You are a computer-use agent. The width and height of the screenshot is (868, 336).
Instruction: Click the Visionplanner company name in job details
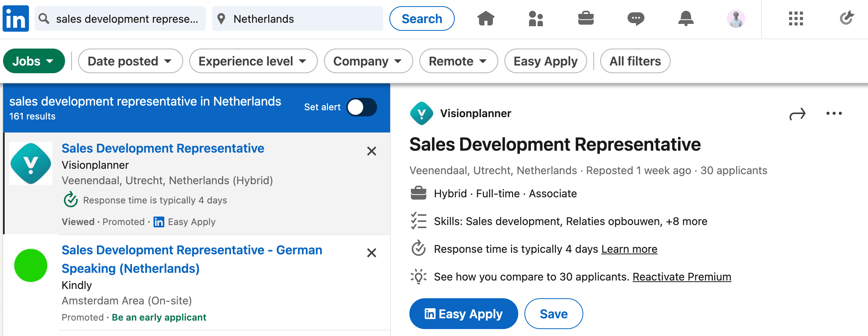[476, 113]
